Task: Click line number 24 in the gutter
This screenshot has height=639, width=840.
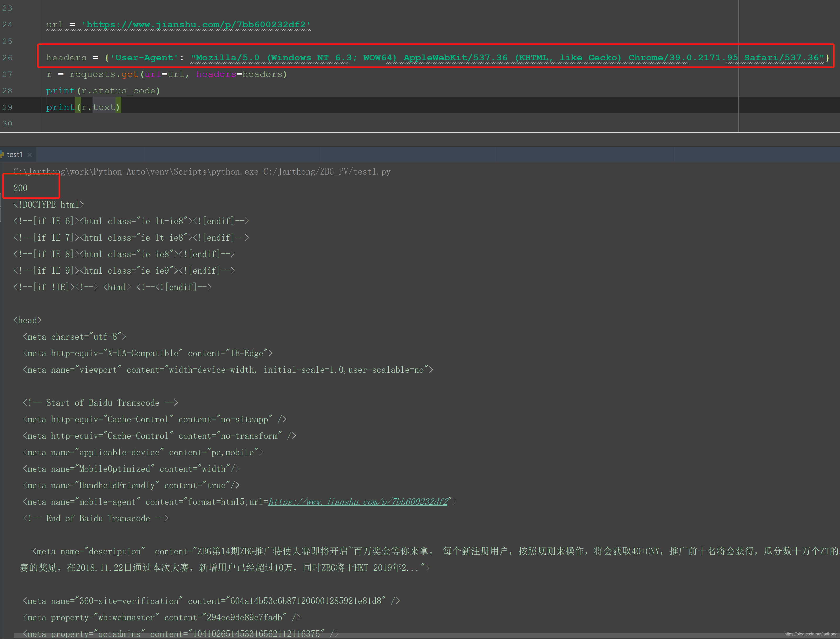Action: pos(7,25)
